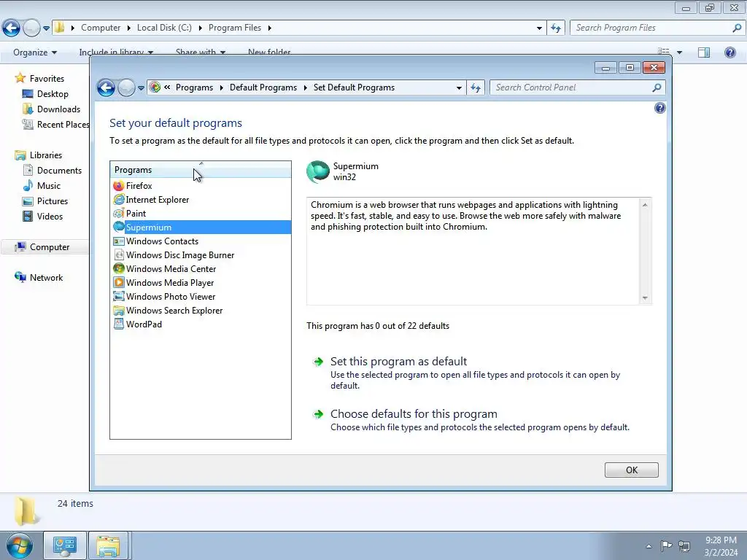Viewport: 747px width, 560px height.
Task: Go back in the Explorer window
Action: tap(12, 28)
